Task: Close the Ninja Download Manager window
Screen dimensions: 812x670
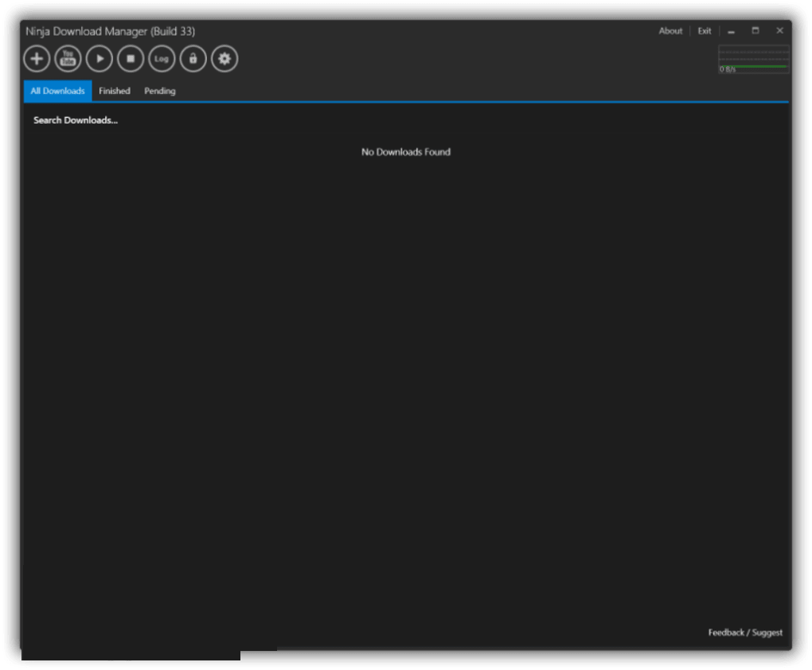Action: [780, 31]
